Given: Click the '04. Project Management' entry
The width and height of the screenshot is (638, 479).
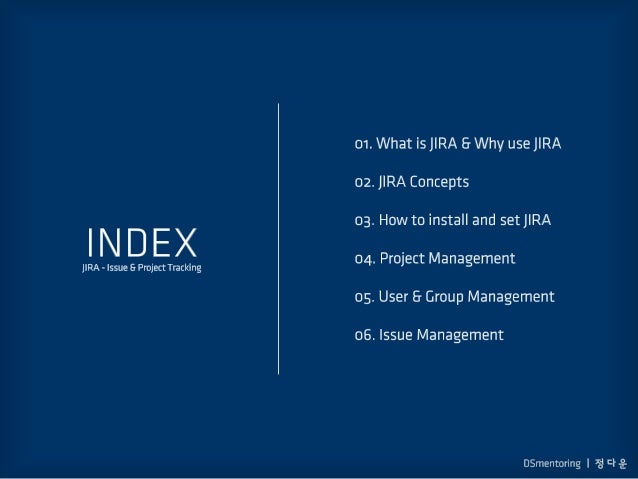Looking at the screenshot, I should pyautogui.click(x=435, y=258).
